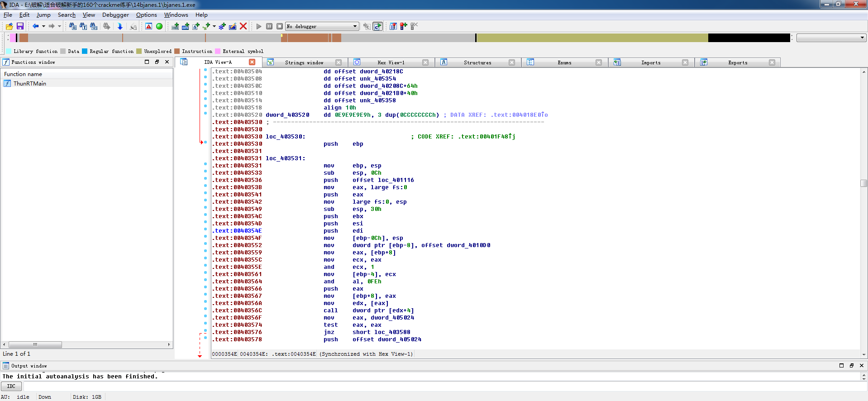Image resolution: width=868 pixels, height=401 pixels.
Task: Click the Save database floppy icon
Action: 20,26
